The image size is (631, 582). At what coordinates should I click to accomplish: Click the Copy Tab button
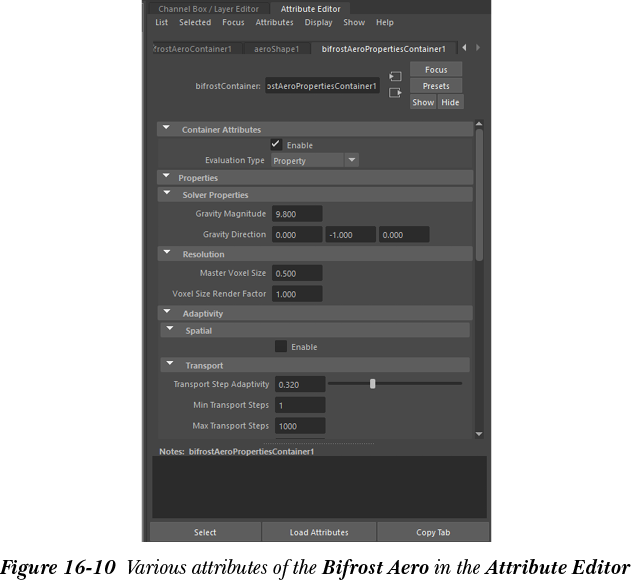coord(433,532)
